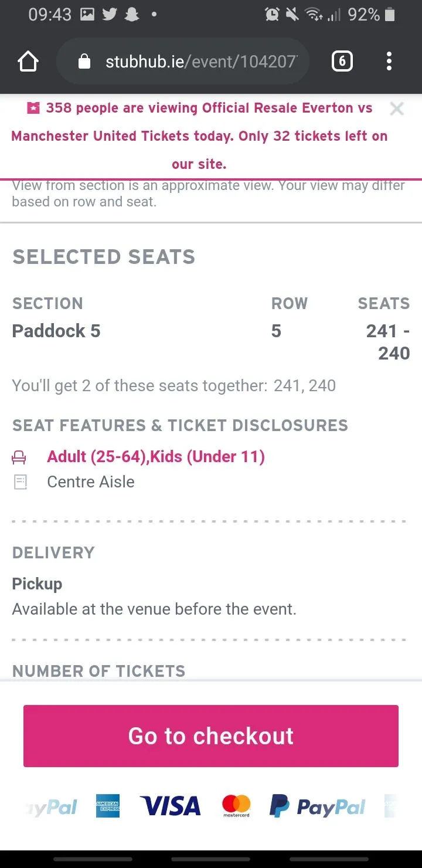Tap the seat icon beside Adult ticket type
422x868 pixels.
coord(20,457)
